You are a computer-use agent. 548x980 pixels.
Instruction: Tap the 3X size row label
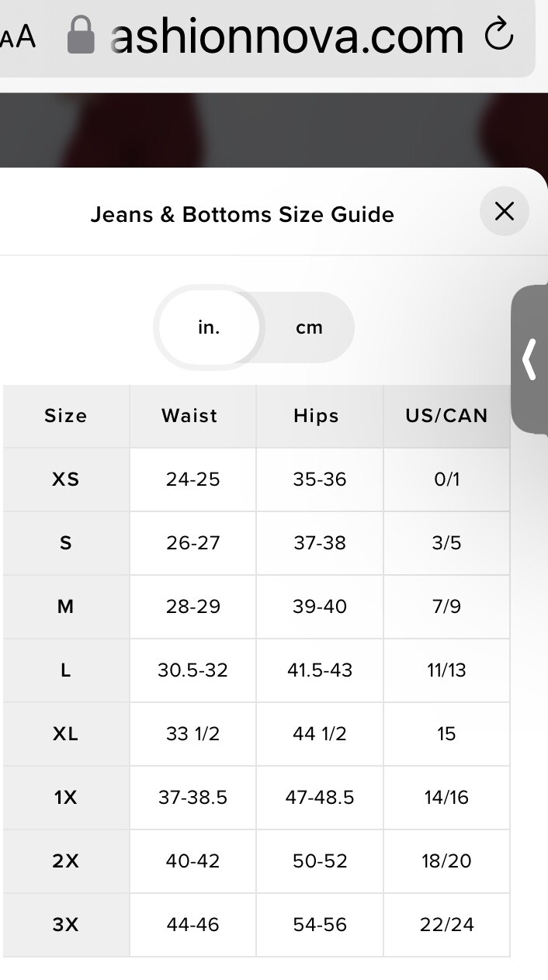(x=66, y=925)
